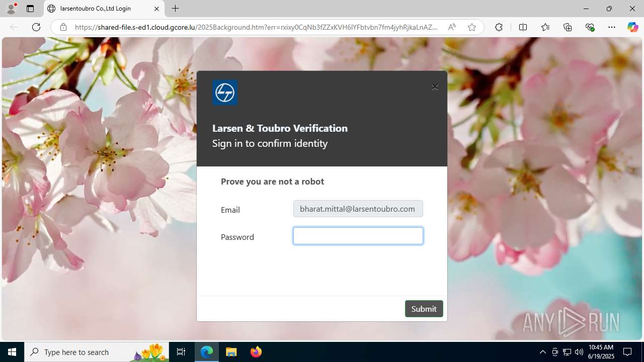Image resolution: width=644 pixels, height=362 pixels.
Task: Close the larsentoubro Login tab
Action: (x=156, y=9)
